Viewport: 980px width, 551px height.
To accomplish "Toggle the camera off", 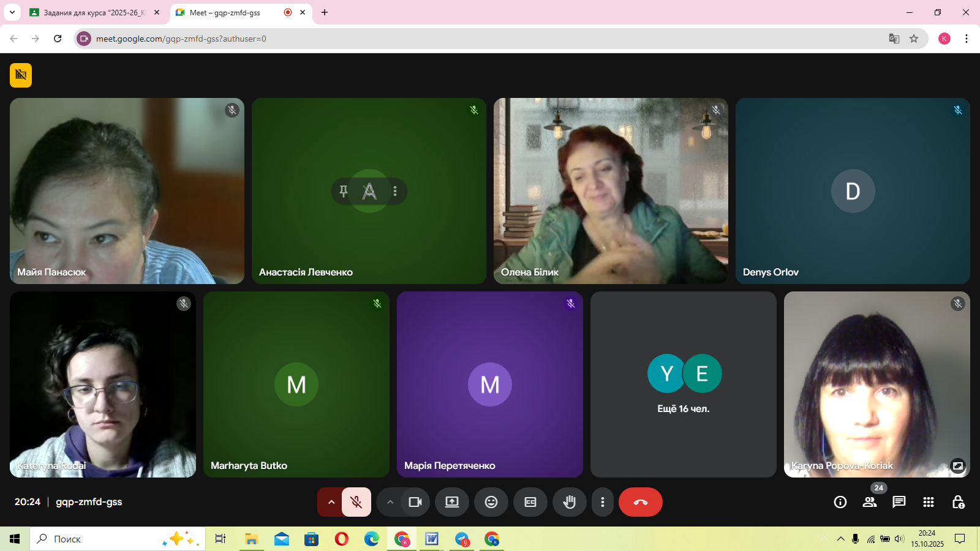I will point(415,502).
